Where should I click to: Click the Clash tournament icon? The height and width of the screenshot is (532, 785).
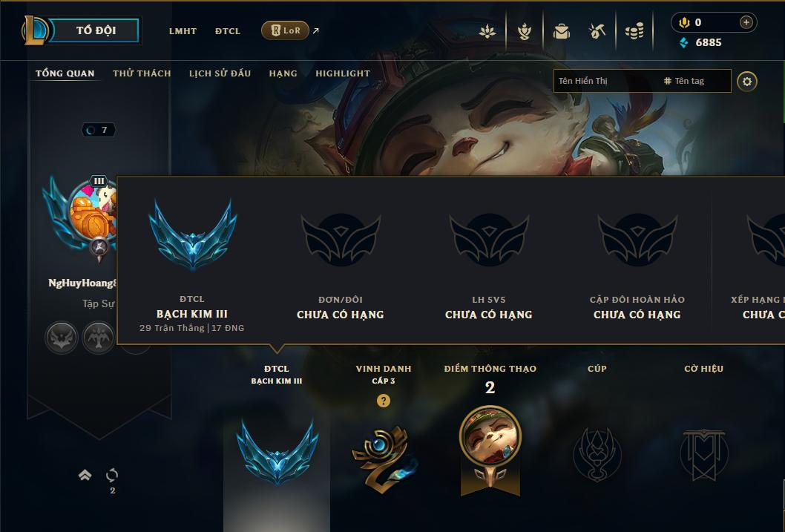(x=524, y=31)
